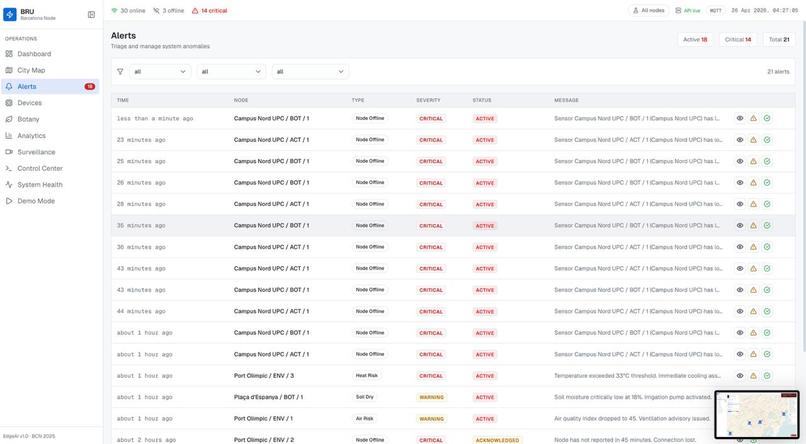
Task: Click the Critical 14 counter chip
Action: coord(738,40)
